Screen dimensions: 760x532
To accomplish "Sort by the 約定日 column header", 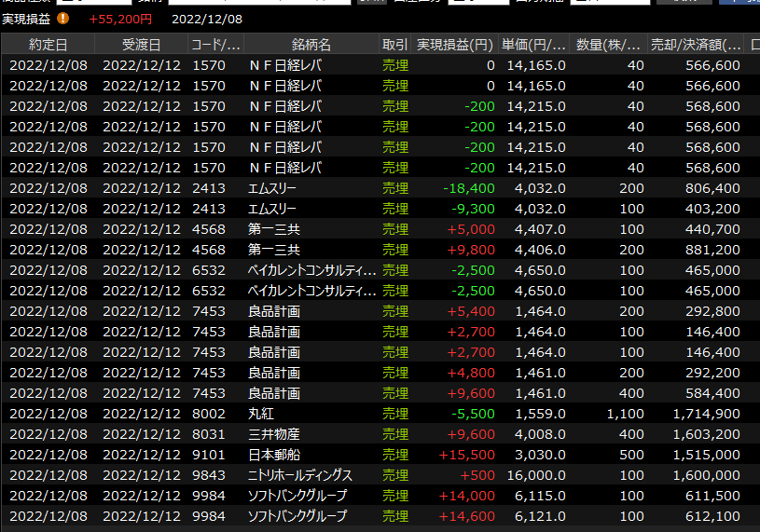I will (48, 45).
